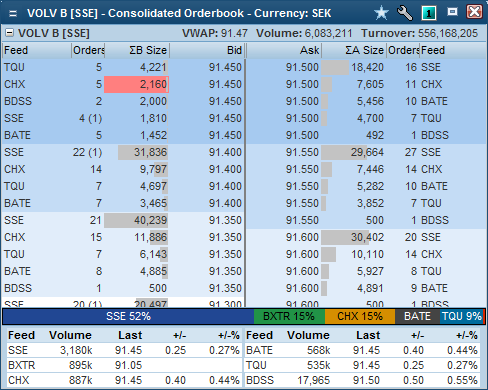This screenshot has width=488, height=390.
Task: Select BDSS bid size 500 at 91.350
Action: click(x=158, y=288)
